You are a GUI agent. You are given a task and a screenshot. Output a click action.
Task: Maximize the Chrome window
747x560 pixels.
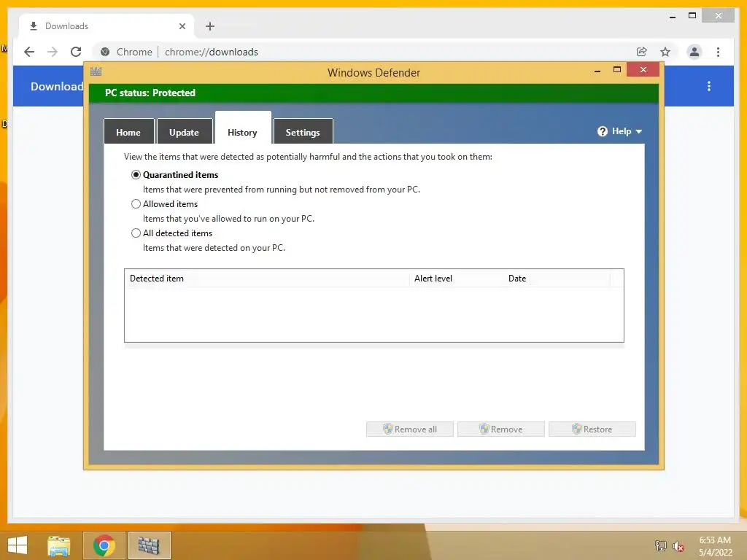pos(692,16)
